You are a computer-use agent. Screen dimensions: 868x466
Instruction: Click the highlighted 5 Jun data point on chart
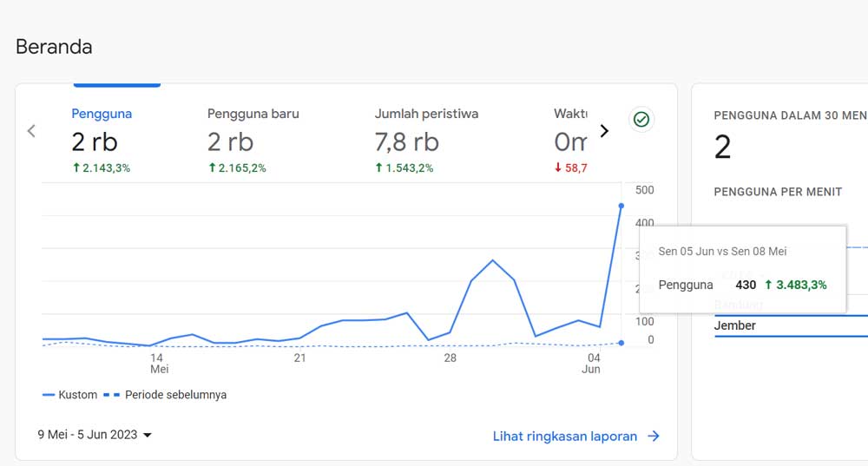click(x=621, y=206)
